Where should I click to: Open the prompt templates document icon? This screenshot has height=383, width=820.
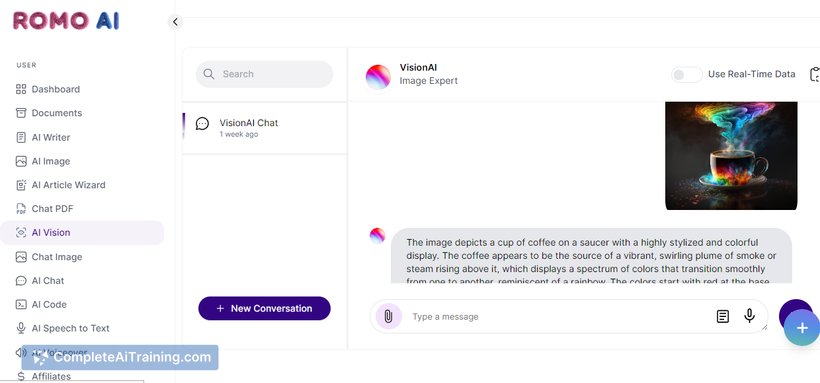722,317
